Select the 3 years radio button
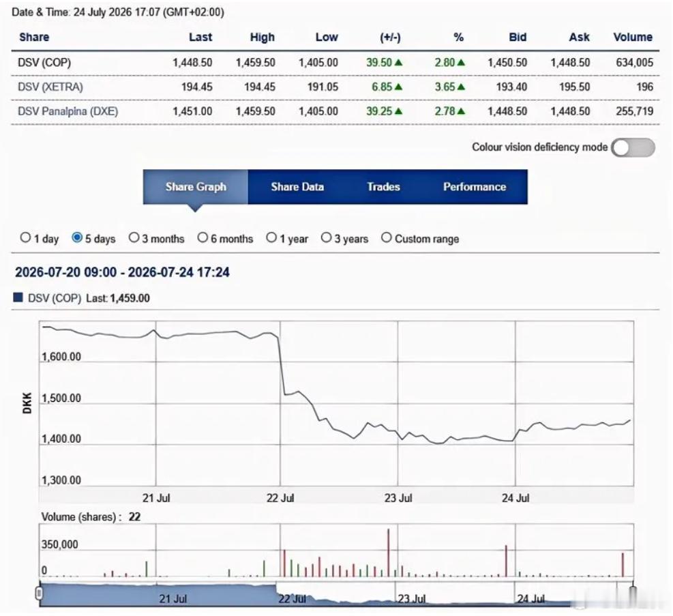 (x=326, y=237)
